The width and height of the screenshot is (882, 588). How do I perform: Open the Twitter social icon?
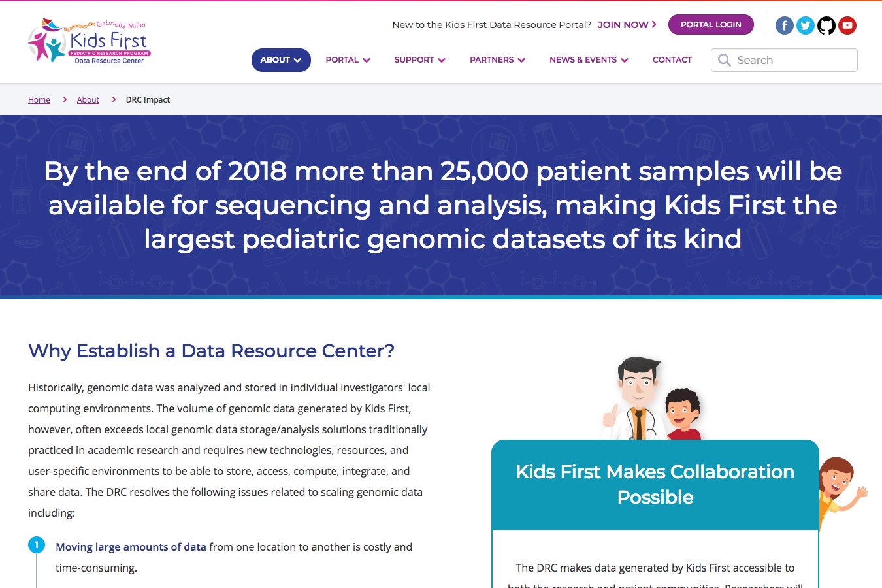[806, 25]
